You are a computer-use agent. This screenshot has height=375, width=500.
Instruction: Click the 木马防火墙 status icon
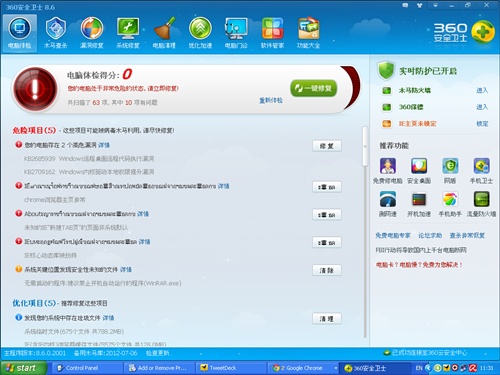pyautogui.click(x=387, y=90)
